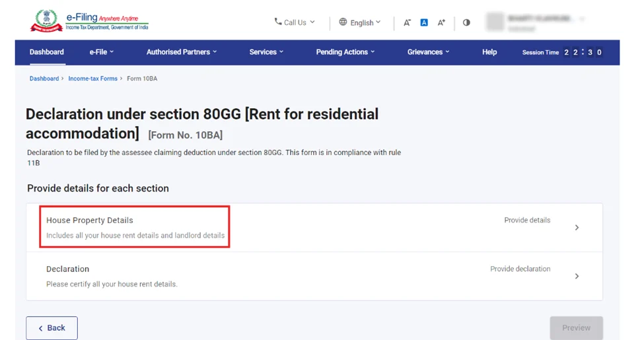Click the phone icon beside Call Us

[x=278, y=21]
